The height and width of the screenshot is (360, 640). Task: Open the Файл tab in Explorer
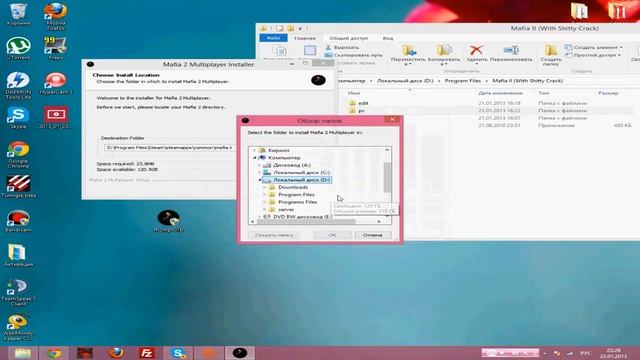[x=273, y=38]
